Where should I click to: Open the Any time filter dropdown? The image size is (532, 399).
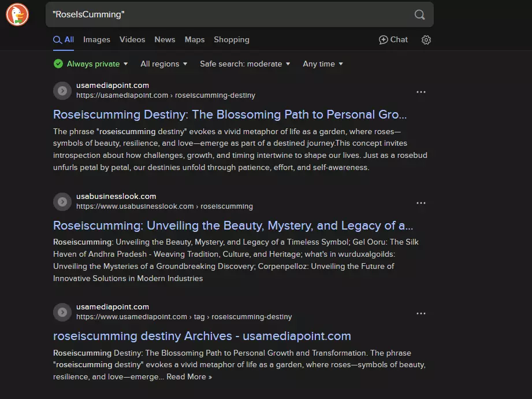[x=323, y=64]
